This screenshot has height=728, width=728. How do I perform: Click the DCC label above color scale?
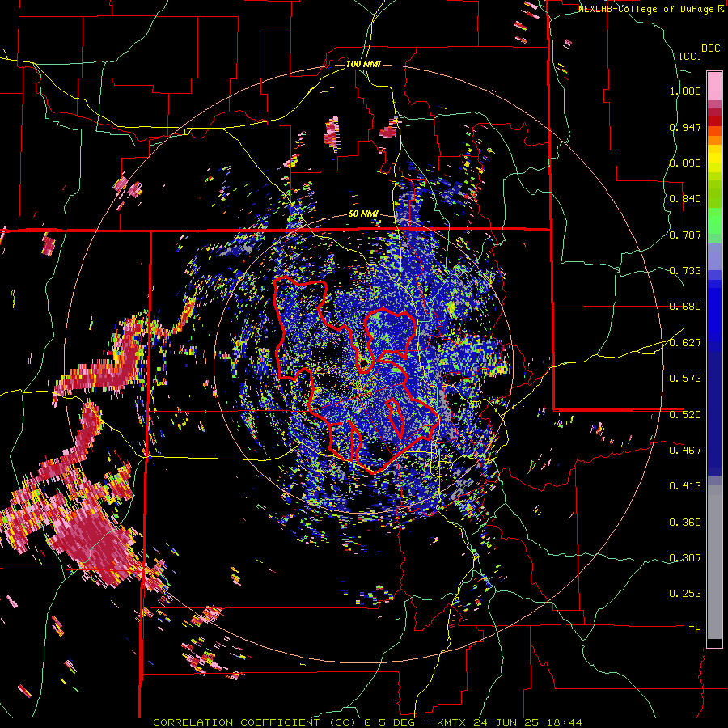pyautogui.click(x=710, y=49)
